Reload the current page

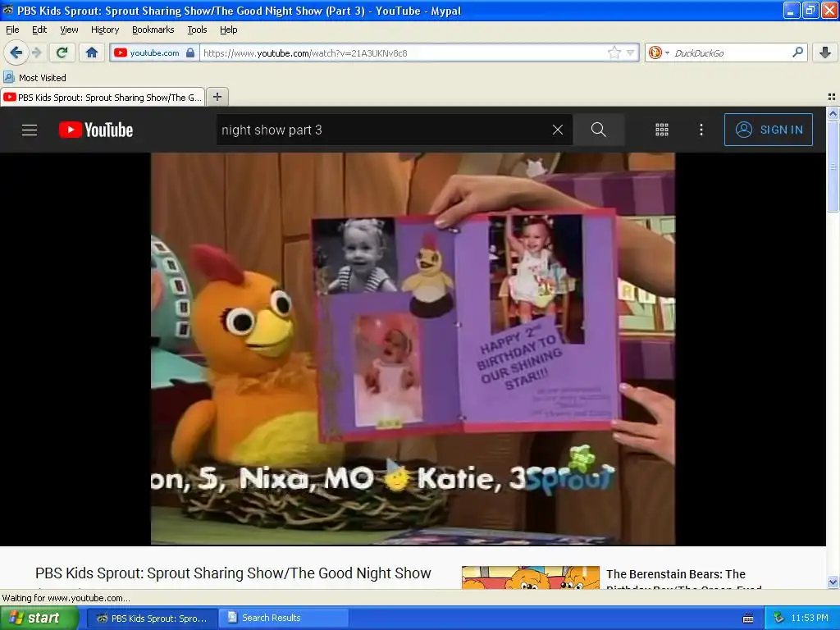[x=62, y=52]
